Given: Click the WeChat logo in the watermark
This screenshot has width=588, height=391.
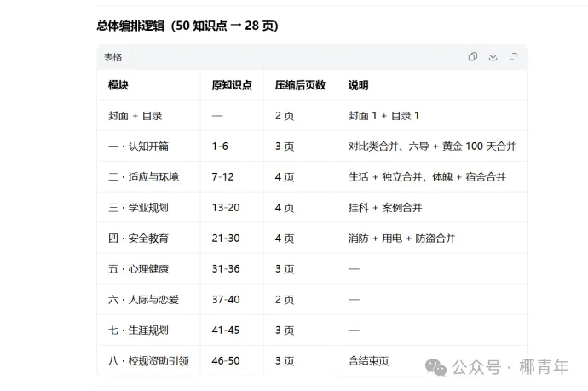Looking at the screenshot, I should pyautogui.click(x=435, y=367).
